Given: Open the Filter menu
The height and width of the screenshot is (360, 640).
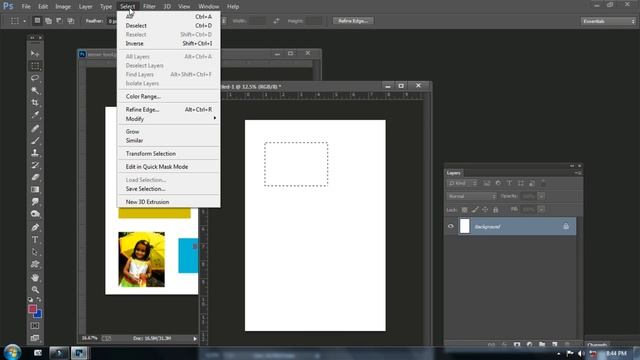Looking at the screenshot, I should coord(149,6).
